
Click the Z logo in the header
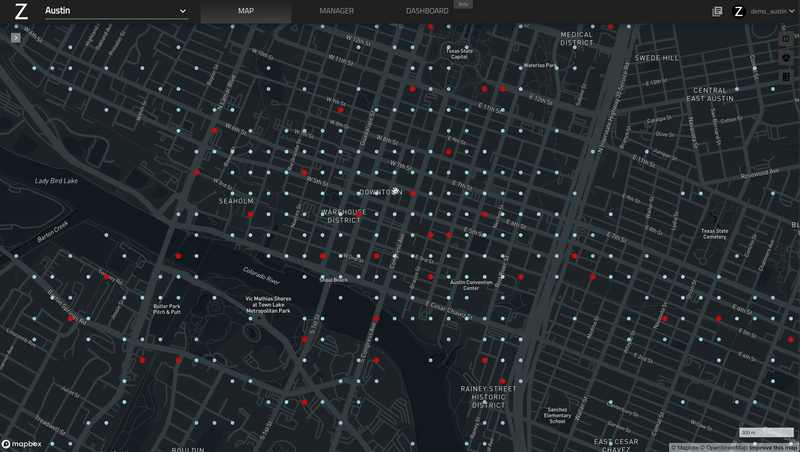click(21, 11)
